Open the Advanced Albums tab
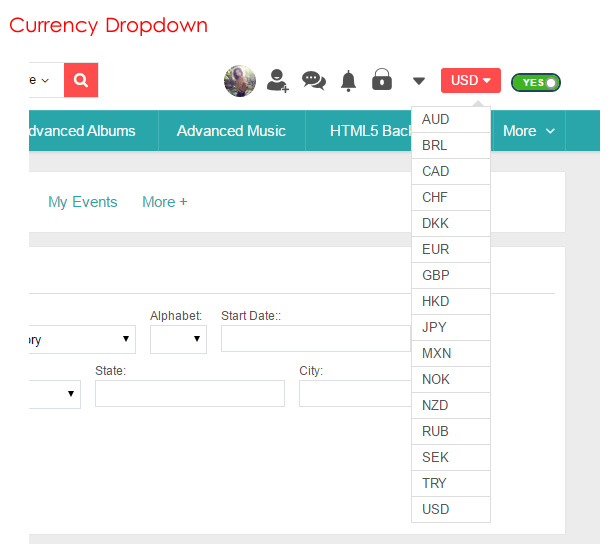Image resolution: width=610 pixels, height=553 pixels. tap(80, 131)
